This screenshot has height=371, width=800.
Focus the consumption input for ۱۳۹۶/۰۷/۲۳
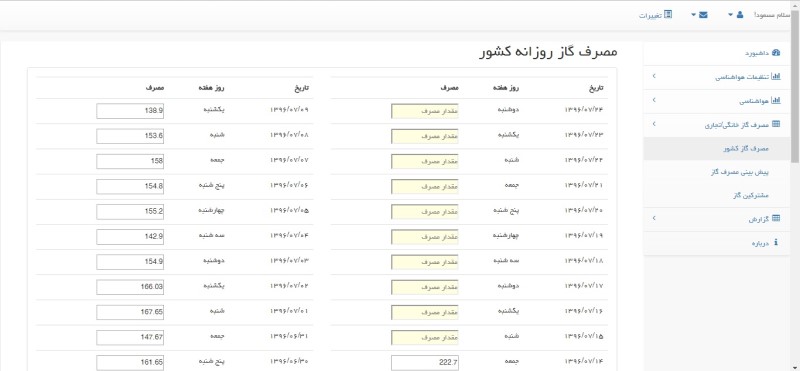[424, 136]
